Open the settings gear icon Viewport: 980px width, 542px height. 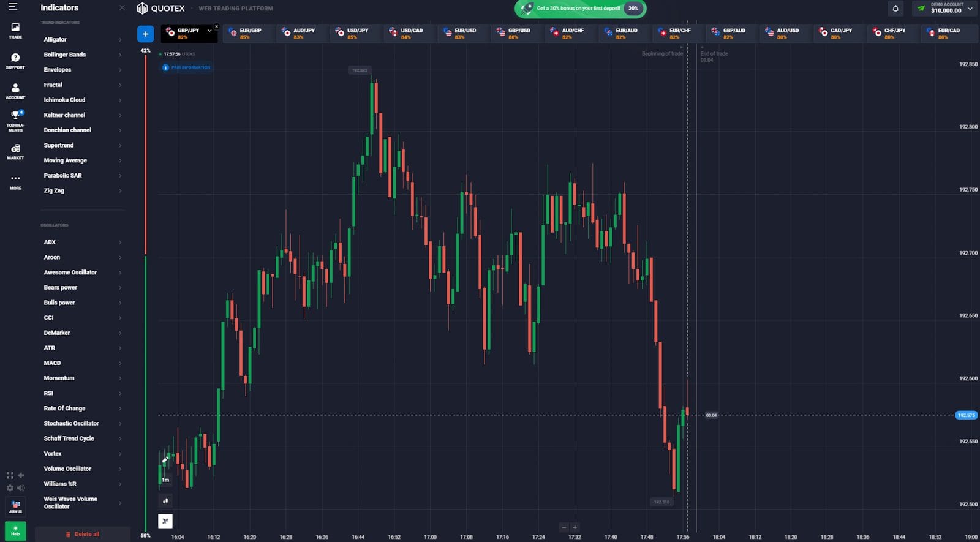10,488
